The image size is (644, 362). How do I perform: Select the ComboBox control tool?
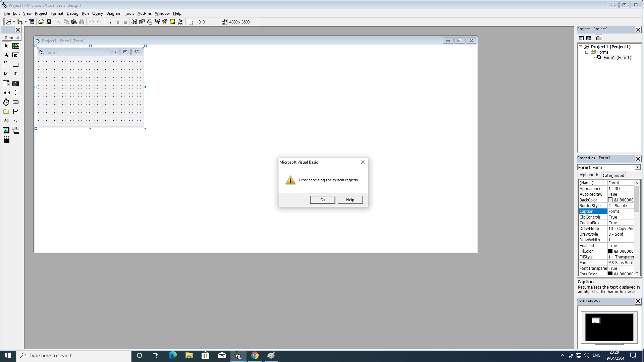tap(6, 83)
